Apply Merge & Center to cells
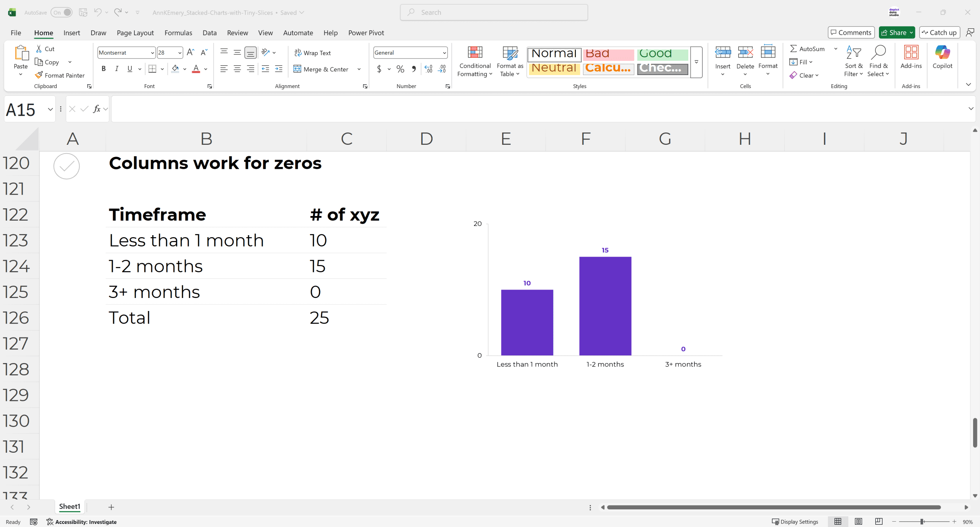980x527 pixels. pyautogui.click(x=322, y=69)
